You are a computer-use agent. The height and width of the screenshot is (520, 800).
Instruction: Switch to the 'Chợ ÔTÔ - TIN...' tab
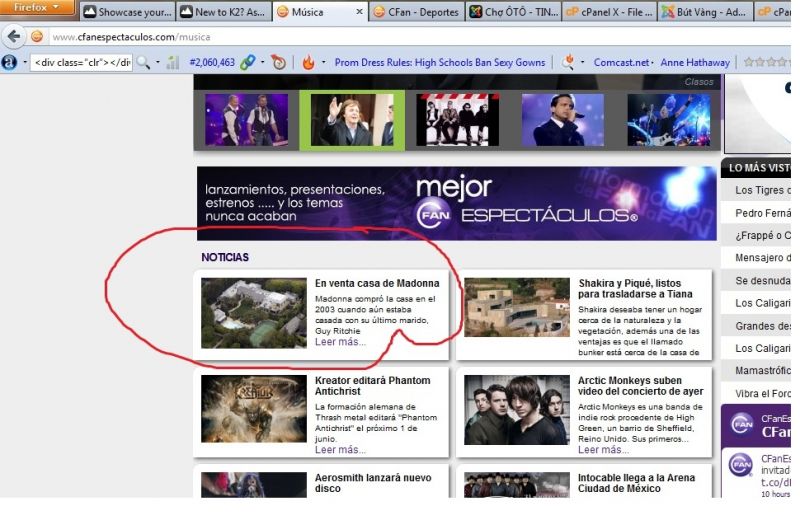(513, 12)
